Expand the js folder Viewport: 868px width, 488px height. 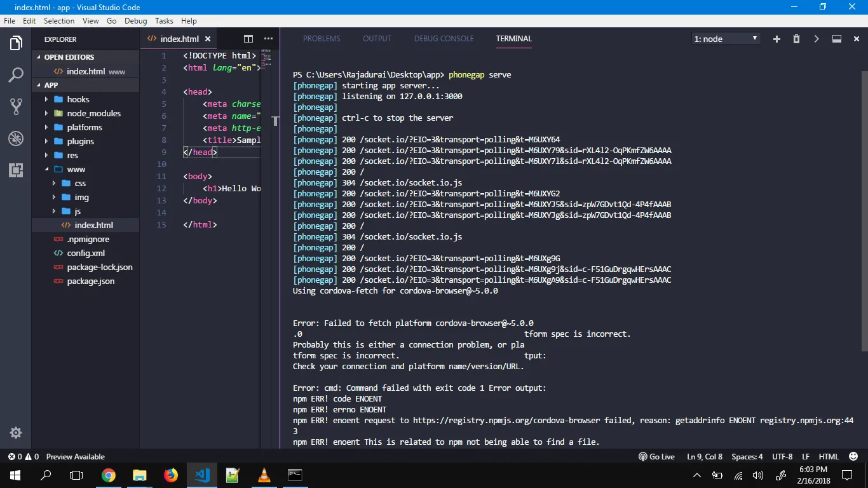(86, 211)
